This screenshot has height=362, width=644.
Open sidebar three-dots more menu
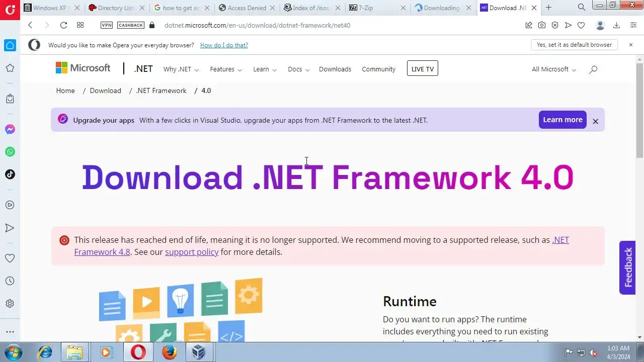click(10, 332)
